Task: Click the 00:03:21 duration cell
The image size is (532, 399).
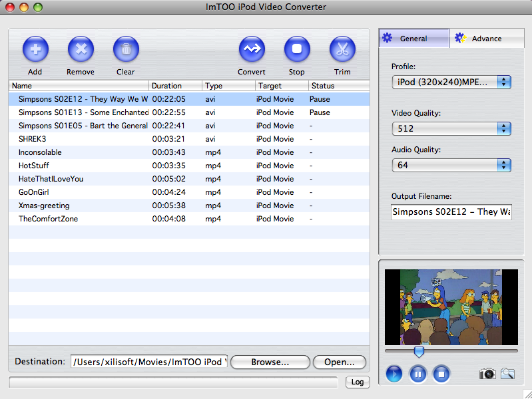Action: pos(168,139)
